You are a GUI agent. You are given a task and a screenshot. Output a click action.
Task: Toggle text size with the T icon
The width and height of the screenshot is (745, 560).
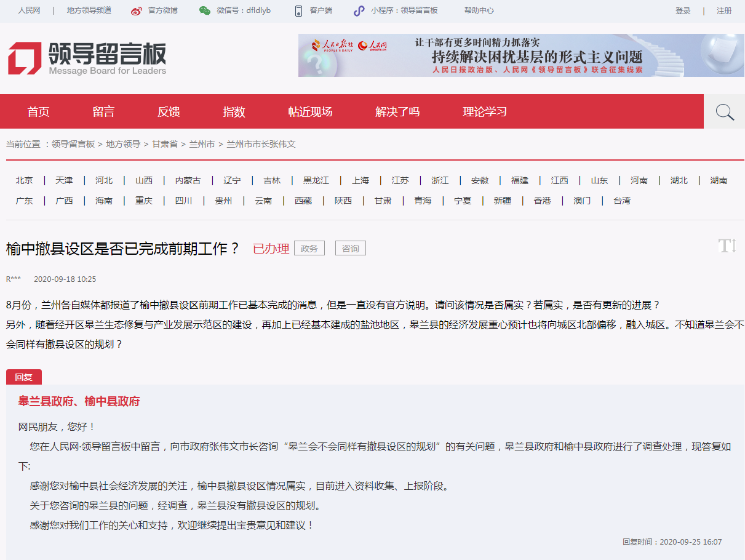click(727, 246)
